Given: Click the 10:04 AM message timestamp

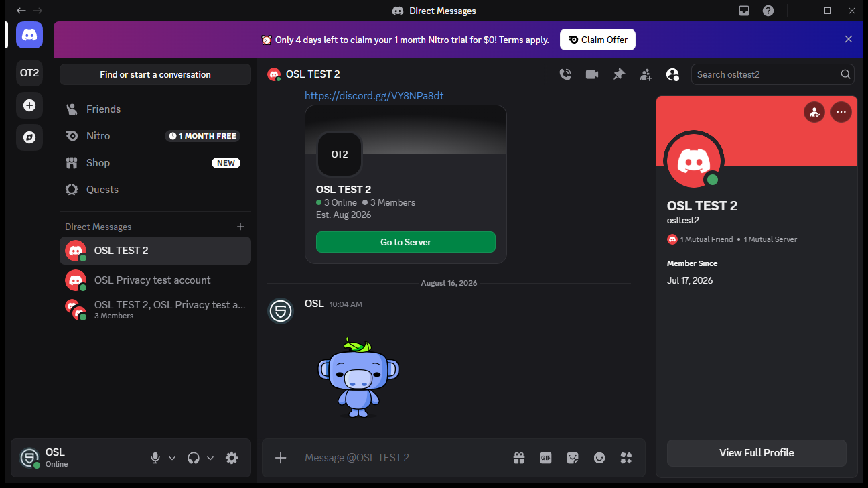Looking at the screenshot, I should tap(346, 304).
